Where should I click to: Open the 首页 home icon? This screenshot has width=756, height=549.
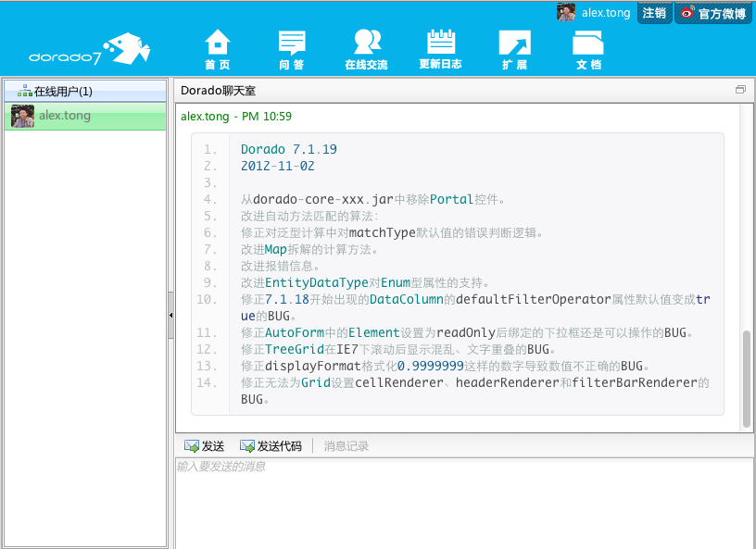218,48
